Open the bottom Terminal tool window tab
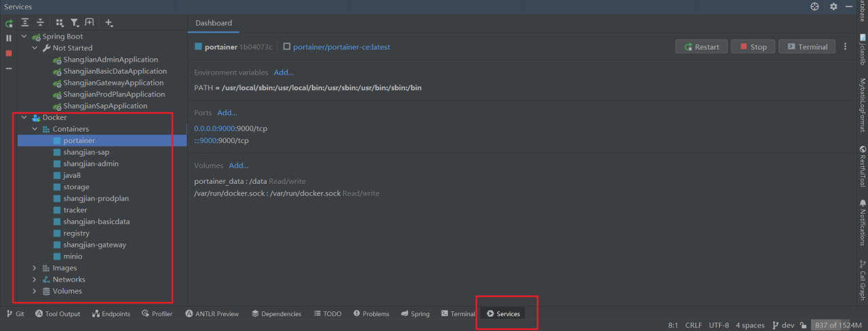 (x=458, y=314)
